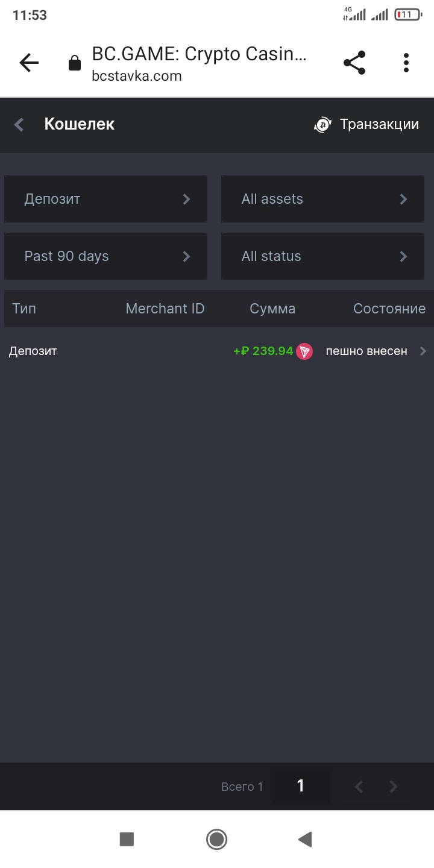
Task: Go back using the Кошелек back chevron
Action: (19, 125)
